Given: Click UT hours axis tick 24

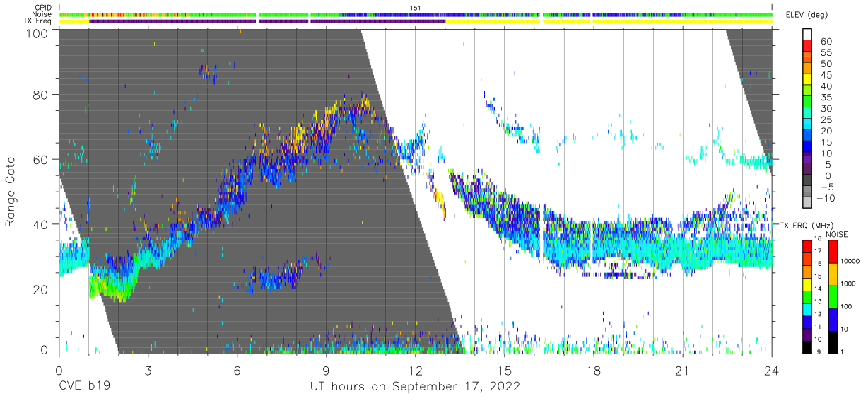Looking at the screenshot, I should click(772, 371).
